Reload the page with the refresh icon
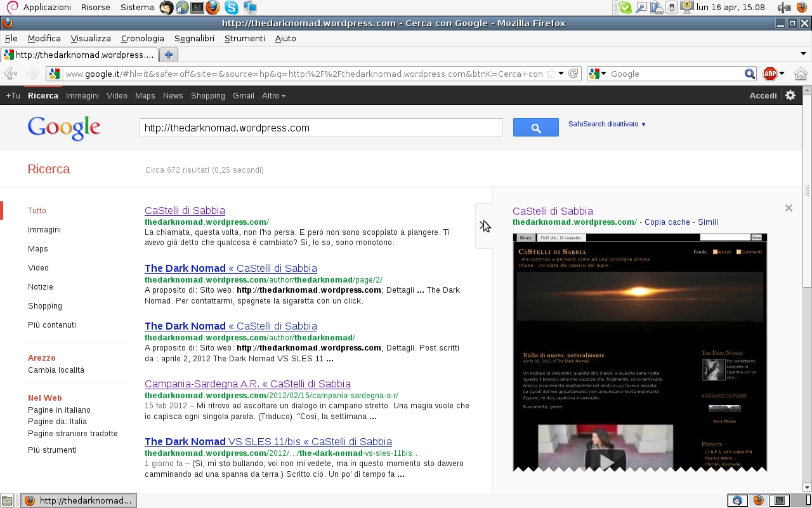The height and width of the screenshot is (508, 812). 573,74
